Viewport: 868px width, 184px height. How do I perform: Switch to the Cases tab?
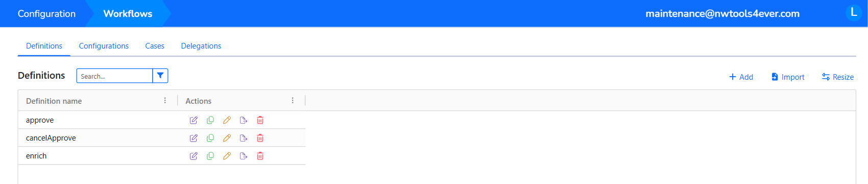tap(155, 46)
